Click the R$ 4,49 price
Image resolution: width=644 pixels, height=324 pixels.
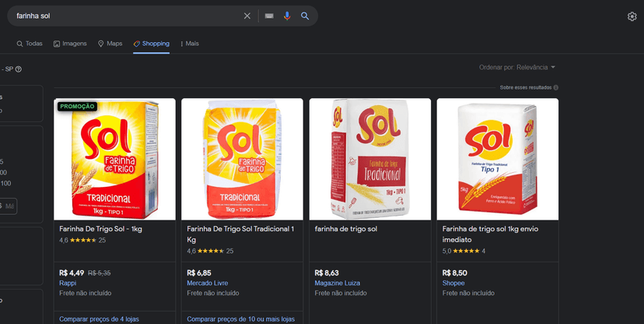tap(72, 273)
